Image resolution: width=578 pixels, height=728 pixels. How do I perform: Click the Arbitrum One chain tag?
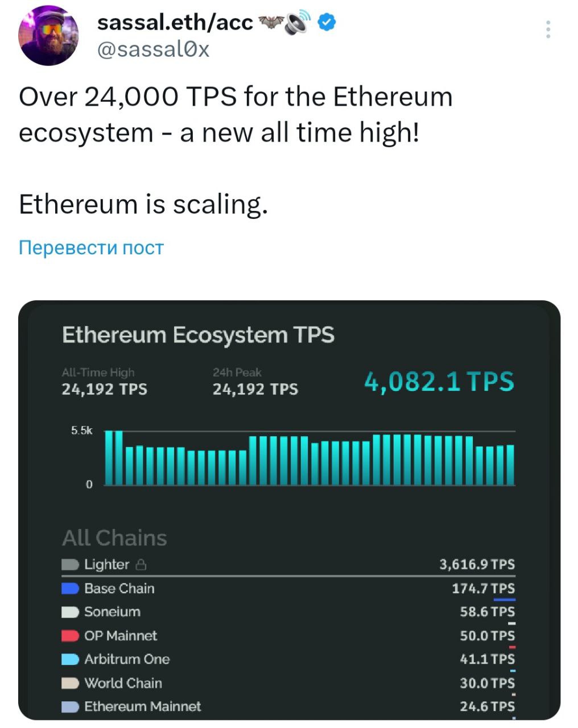pos(70,659)
